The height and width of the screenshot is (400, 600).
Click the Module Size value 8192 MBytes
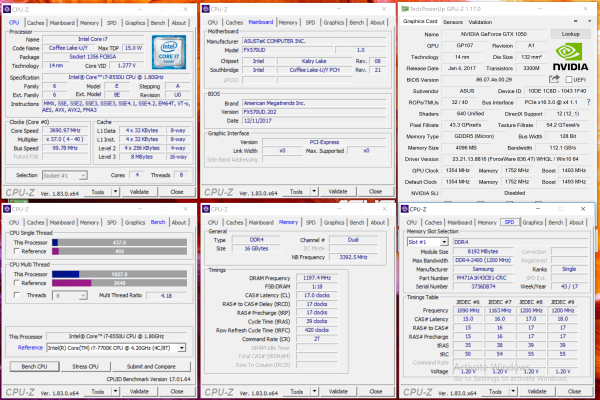483,251
